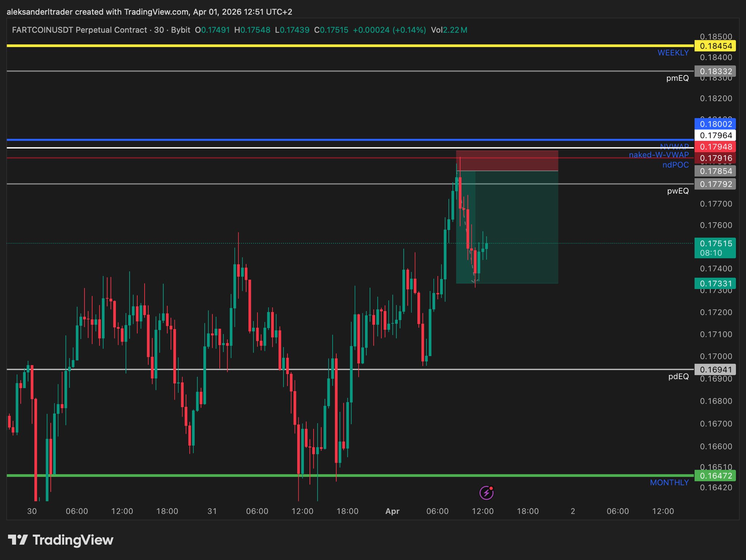Select the blue 0.18002 price tag
Viewport: 746px width, 560px height.
click(715, 124)
